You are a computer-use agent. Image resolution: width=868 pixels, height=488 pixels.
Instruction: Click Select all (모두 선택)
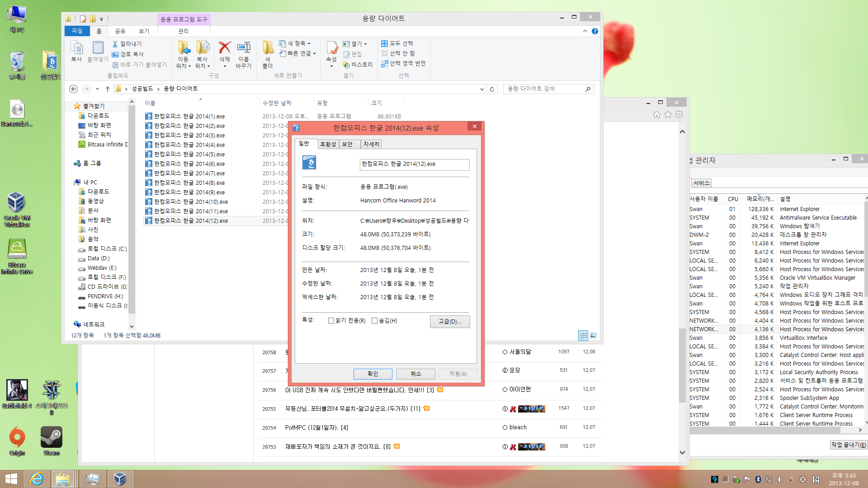(x=397, y=43)
